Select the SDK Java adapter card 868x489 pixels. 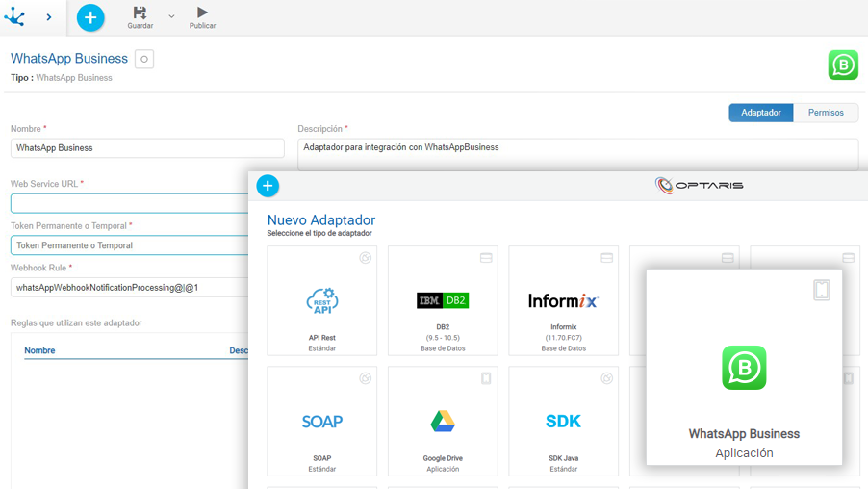point(563,421)
